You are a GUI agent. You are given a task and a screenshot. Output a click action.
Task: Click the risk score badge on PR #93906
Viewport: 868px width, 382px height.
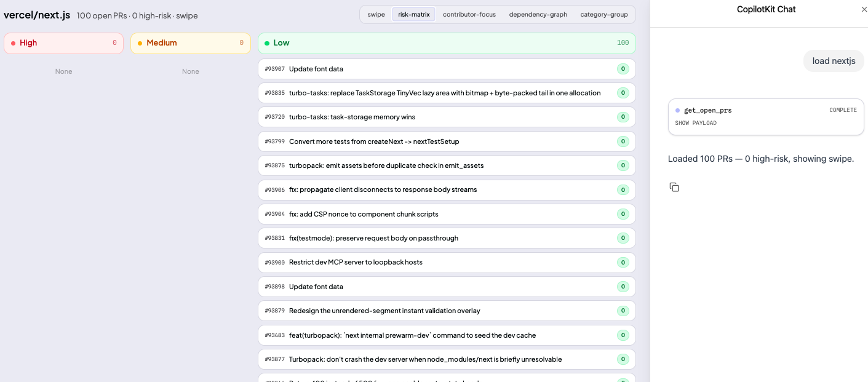click(623, 189)
